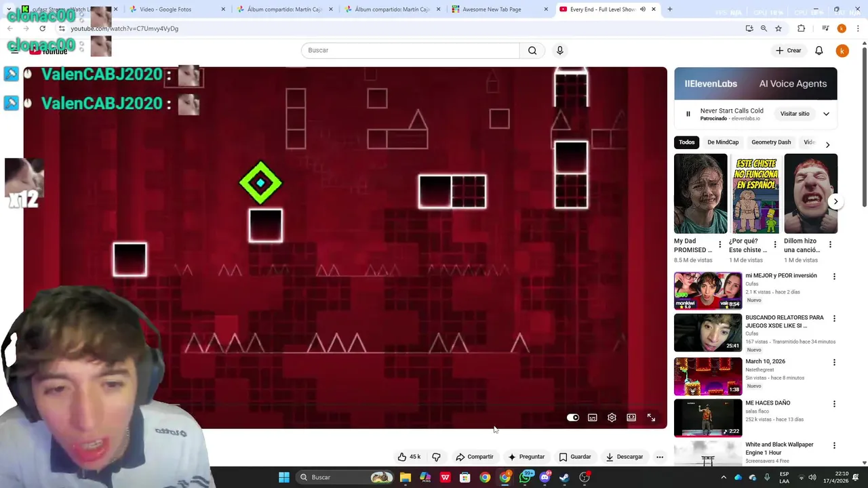Open more actions ellipsis under the video
Image resolution: width=868 pixels, height=488 pixels.
pyautogui.click(x=659, y=457)
